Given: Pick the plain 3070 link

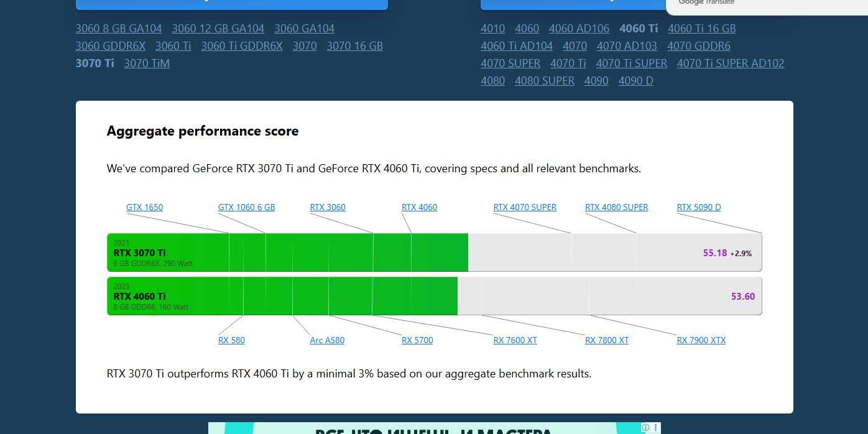Looking at the screenshot, I should [305, 46].
